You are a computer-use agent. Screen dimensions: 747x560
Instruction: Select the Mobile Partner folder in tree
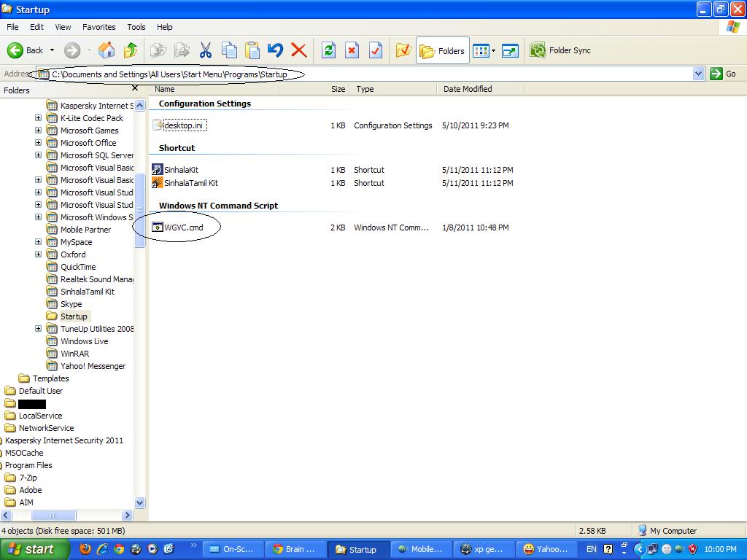pos(85,230)
